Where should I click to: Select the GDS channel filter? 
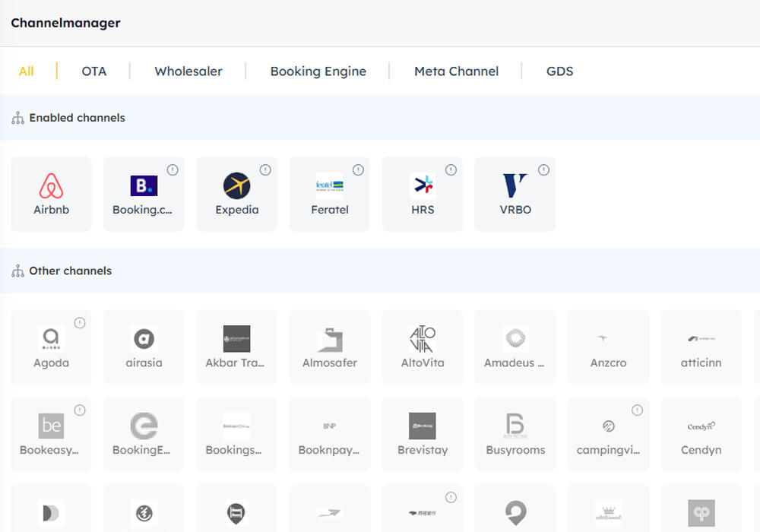click(x=559, y=71)
